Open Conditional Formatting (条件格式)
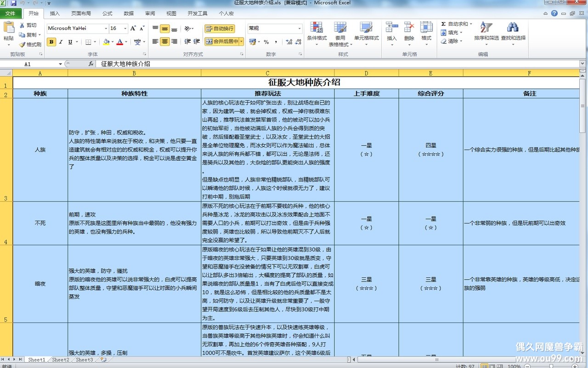The width and height of the screenshot is (588, 368). point(317,31)
